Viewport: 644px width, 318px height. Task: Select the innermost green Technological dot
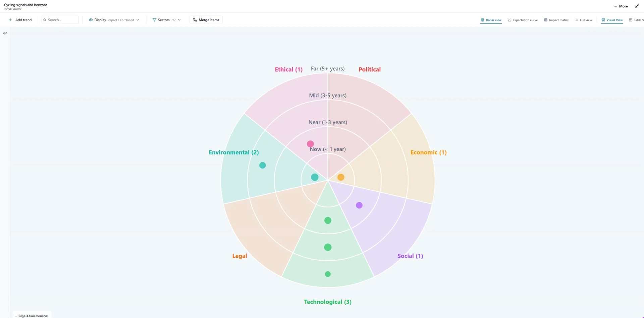(x=328, y=221)
